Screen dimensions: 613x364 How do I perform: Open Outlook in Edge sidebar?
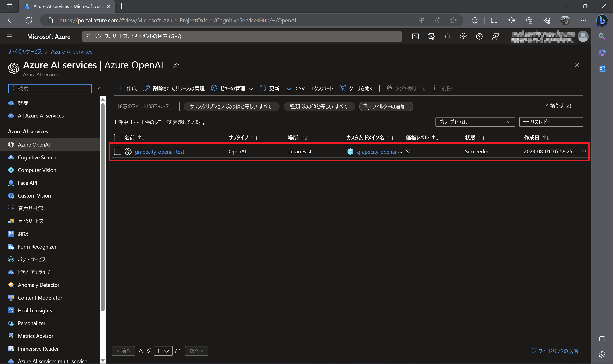[602, 69]
